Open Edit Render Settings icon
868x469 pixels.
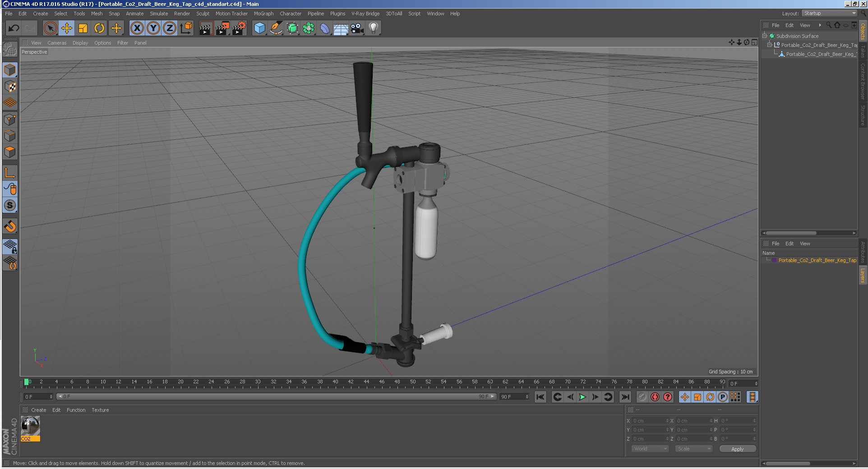(239, 28)
